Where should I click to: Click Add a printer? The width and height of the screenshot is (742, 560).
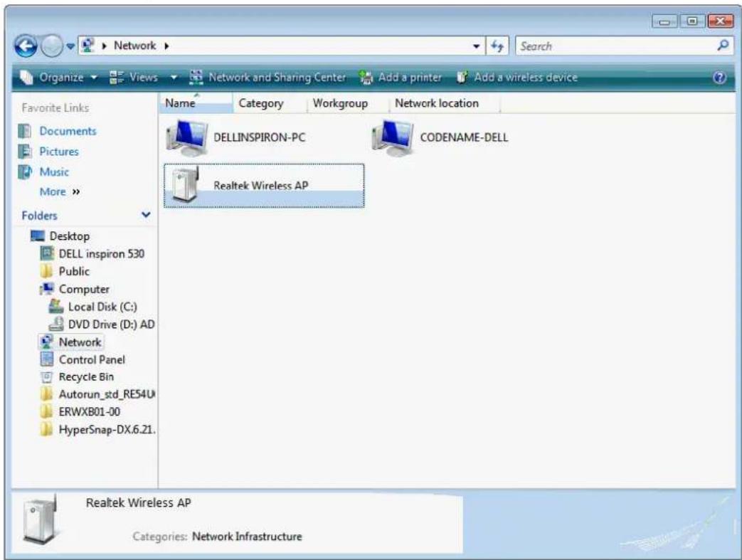[401, 77]
